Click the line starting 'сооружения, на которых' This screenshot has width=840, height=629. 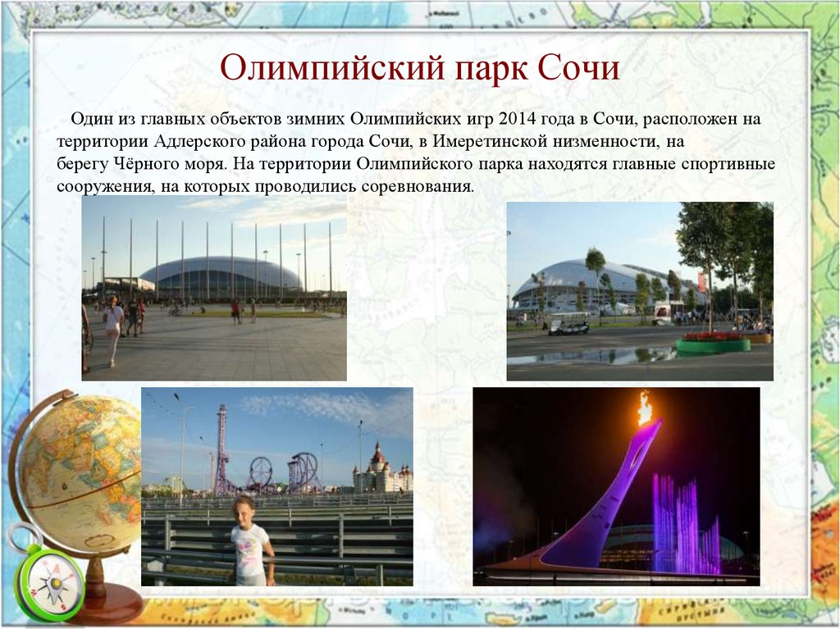click(266, 186)
